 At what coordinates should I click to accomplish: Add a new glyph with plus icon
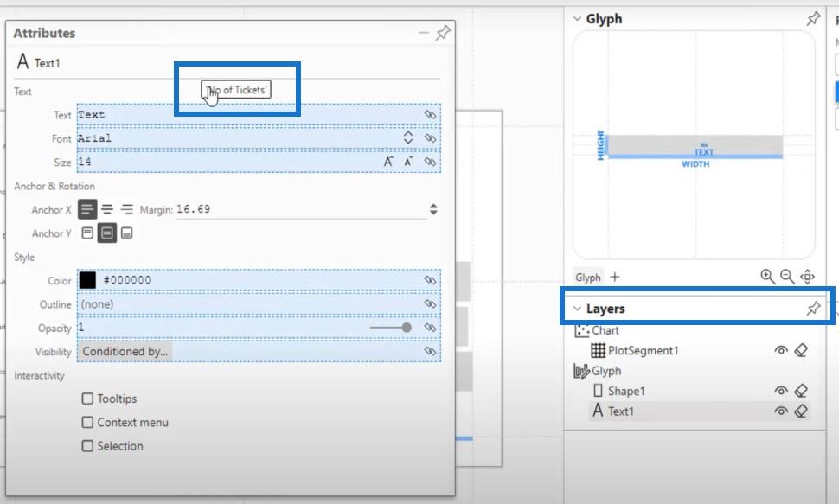[x=615, y=277]
